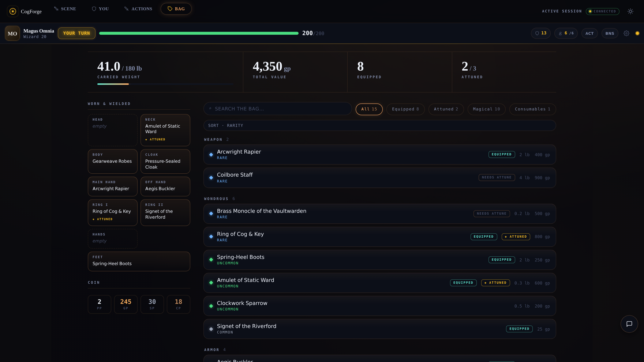Filter by Equipped 8

pos(405,109)
